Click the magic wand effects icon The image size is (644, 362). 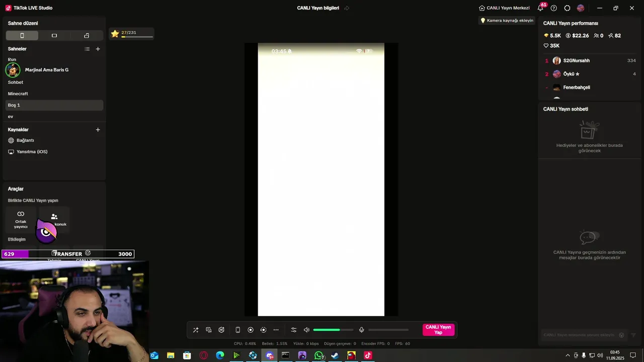(196, 330)
